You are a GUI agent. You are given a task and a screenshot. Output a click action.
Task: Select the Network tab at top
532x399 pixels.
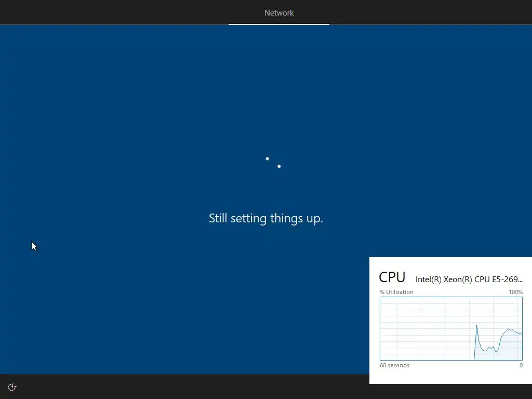279,13
